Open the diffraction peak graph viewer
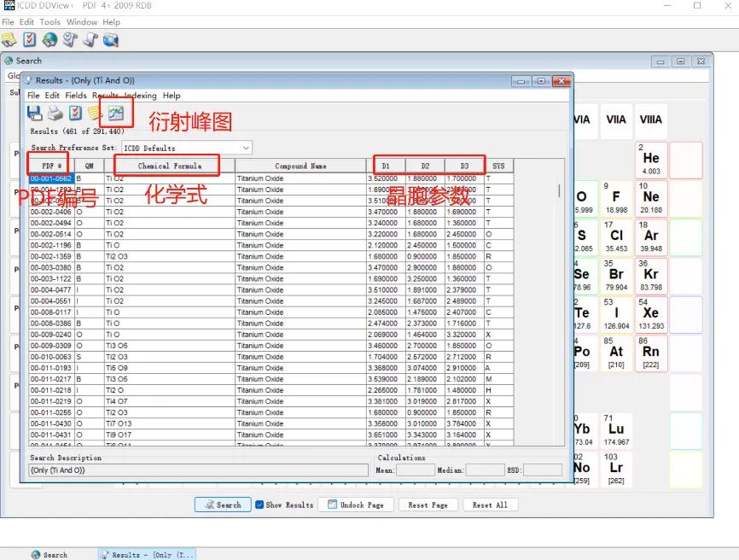 pos(116,112)
